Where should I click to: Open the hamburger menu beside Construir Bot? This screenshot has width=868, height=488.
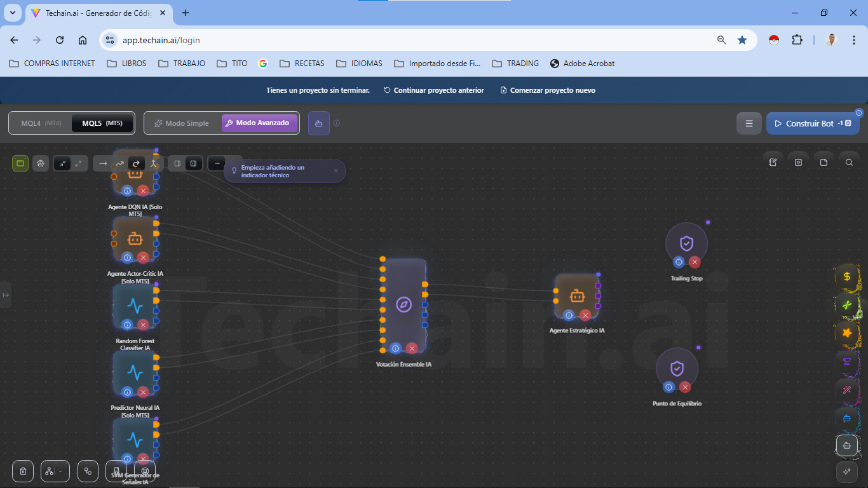(749, 123)
